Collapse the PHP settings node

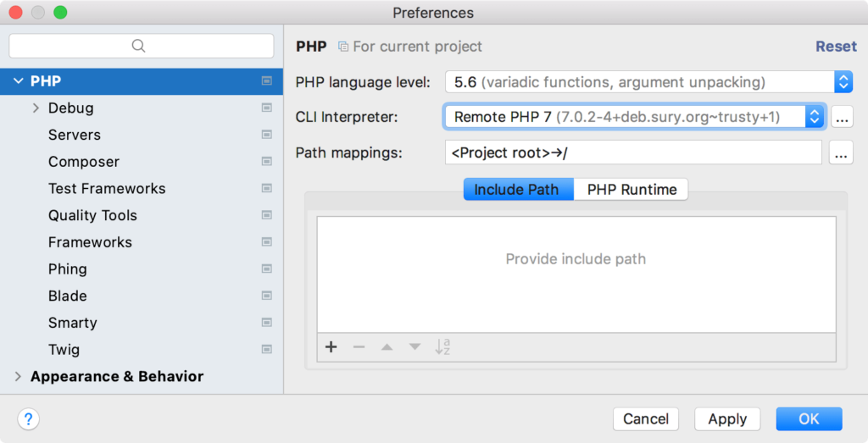(19, 81)
